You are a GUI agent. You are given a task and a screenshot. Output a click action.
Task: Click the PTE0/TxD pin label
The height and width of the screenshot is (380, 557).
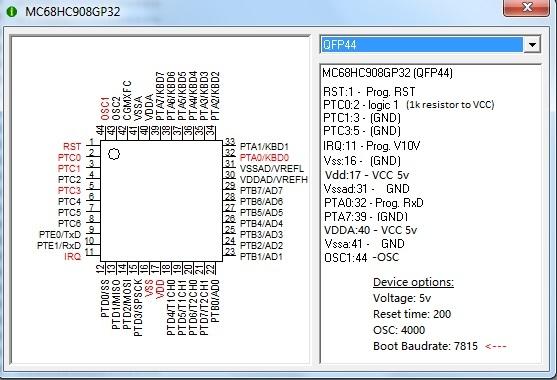click(x=60, y=235)
